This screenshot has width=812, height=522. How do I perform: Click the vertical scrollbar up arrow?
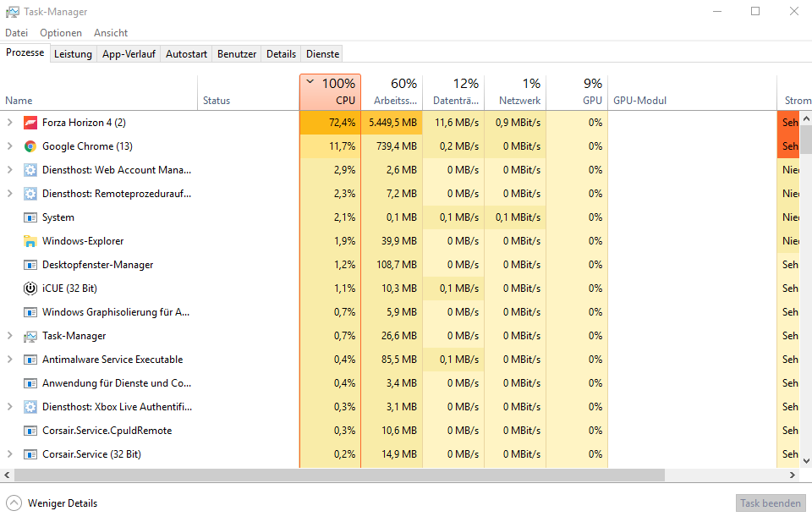point(806,118)
